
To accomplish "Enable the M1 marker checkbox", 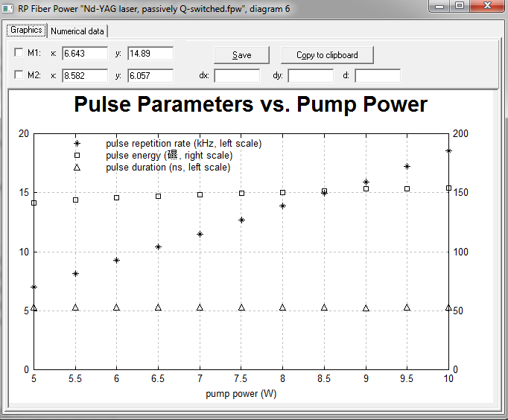I will click(x=19, y=54).
